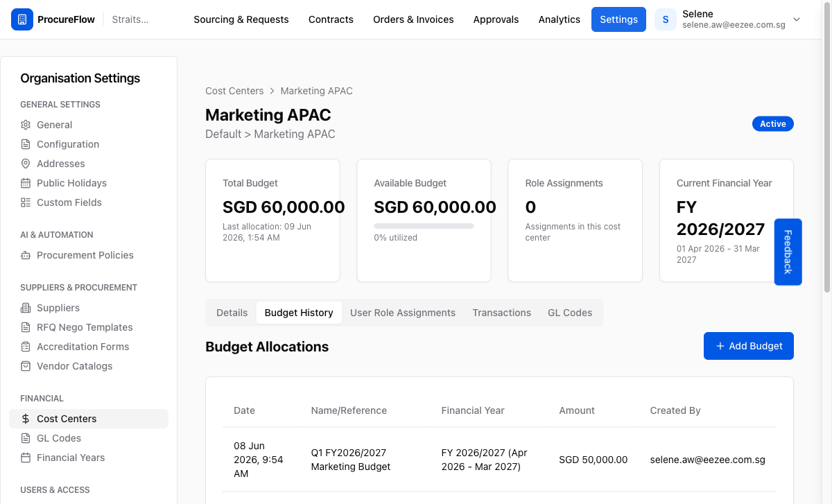Click the ProcureFlow logo icon
832x504 pixels.
point(22,19)
